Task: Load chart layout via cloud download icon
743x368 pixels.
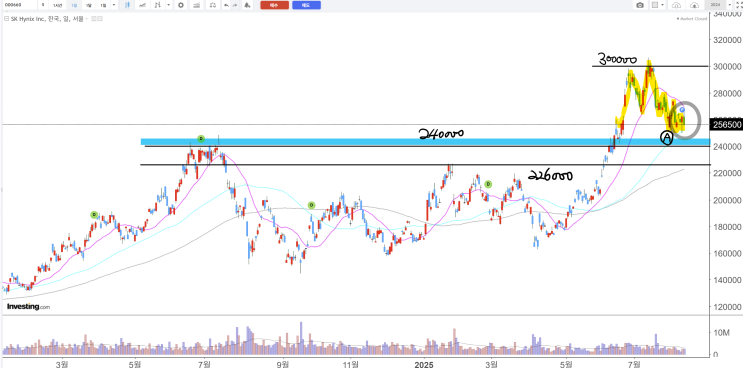Action: click(676, 5)
